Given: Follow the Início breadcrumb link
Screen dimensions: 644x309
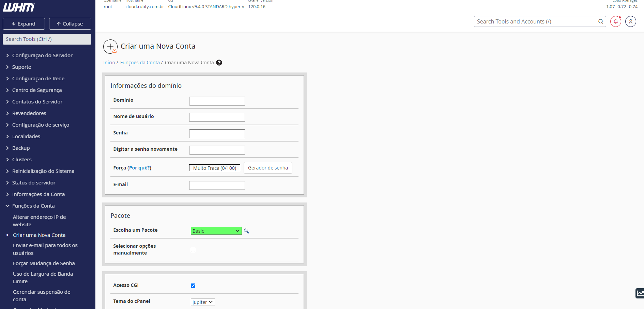Looking at the screenshot, I should tap(109, 63).
